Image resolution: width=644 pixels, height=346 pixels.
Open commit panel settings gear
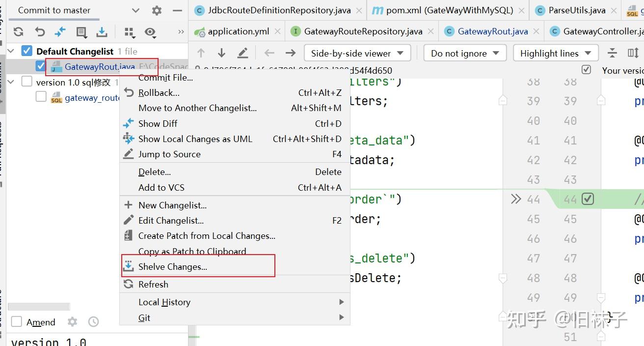157,10
